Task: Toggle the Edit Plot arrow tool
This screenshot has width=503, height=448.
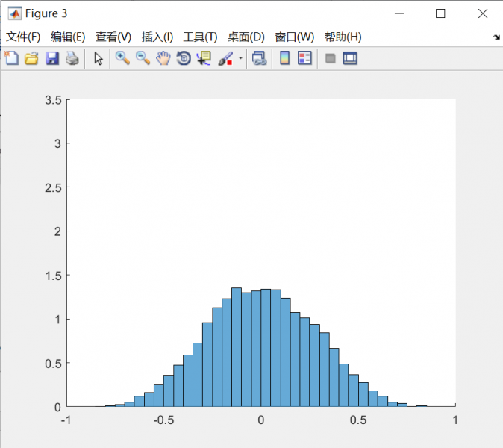Action: point(98,58)
